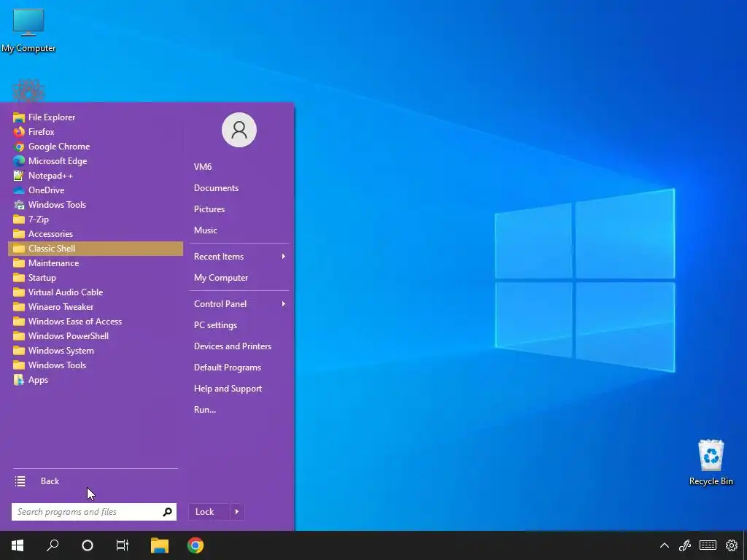747x560 pixels.
Task: Open taskbar Search magnifier
Action: click(53, 545)
